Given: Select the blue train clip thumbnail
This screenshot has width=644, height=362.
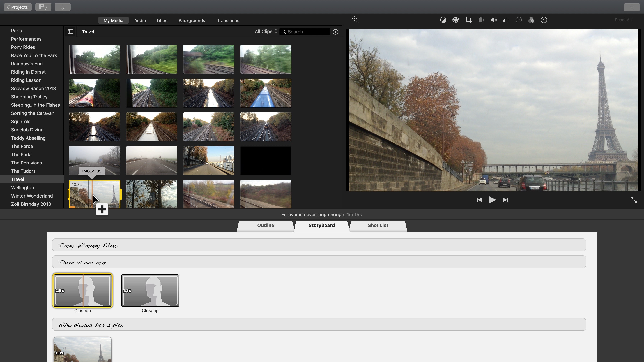Looking at the screenshot, I should click(x=266, y=93).
